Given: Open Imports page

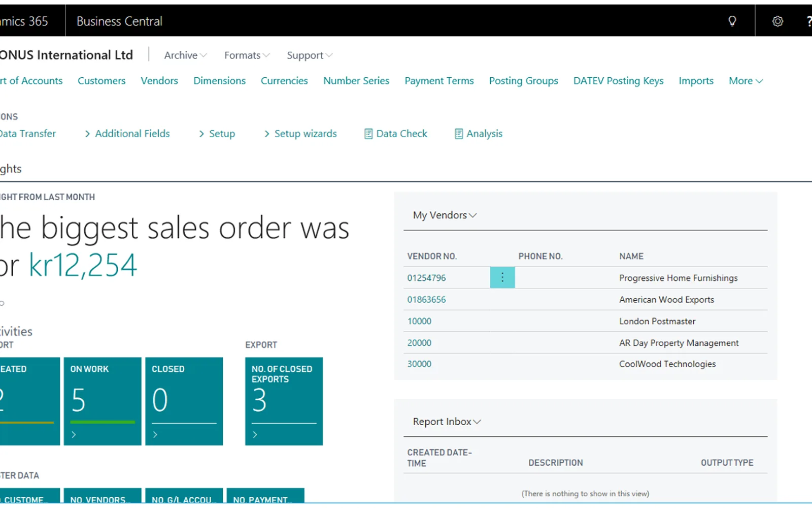Looking at the screenshot, I should 696,81.
